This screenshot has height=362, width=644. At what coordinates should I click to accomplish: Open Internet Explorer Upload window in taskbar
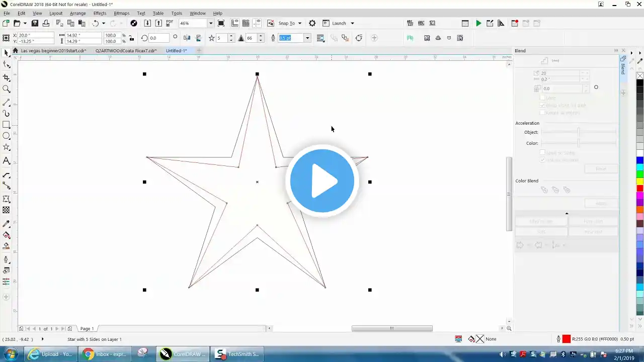(50, 354)
